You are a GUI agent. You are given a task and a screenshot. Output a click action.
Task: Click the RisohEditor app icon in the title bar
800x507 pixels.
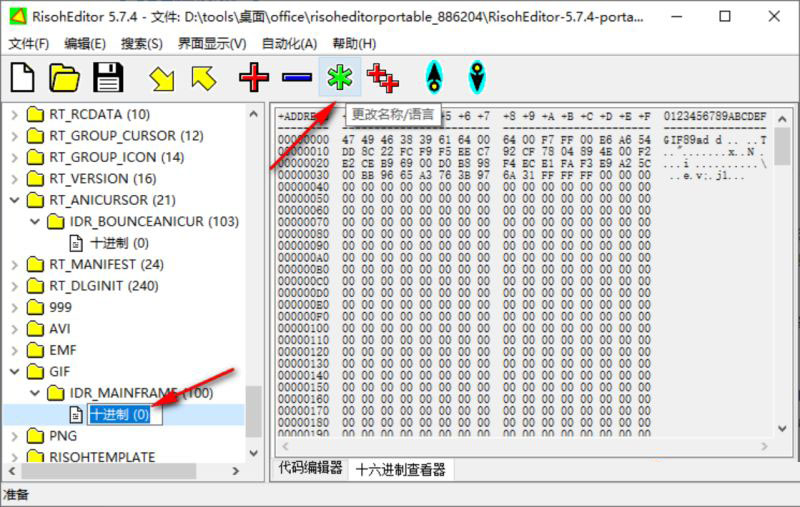(x=18, y=16)
